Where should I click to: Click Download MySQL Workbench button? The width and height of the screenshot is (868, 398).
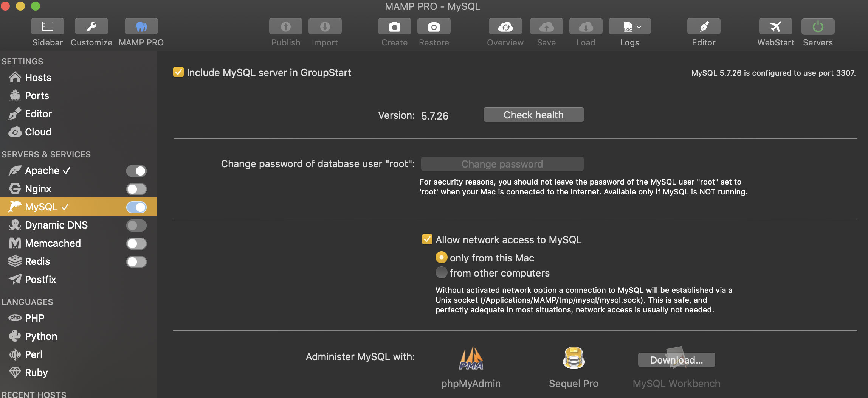click(x=676, y=360)
